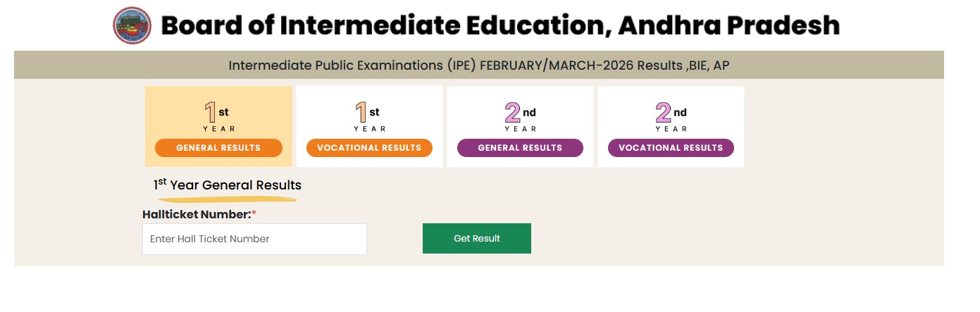The width and height of the screenshot is (980, 312).
Task: Click YEAR text in 1st year Vocational card
Action: click(x=370, y=129)
